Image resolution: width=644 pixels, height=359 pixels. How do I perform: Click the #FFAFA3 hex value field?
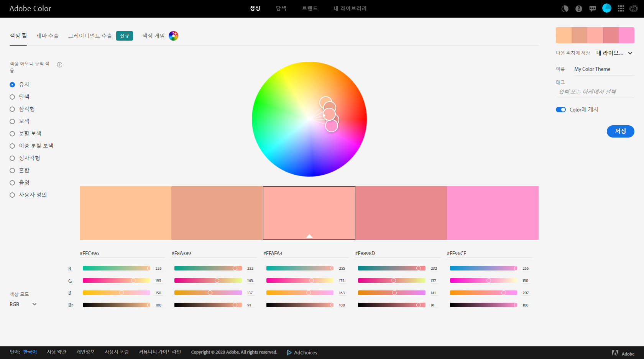306,253
